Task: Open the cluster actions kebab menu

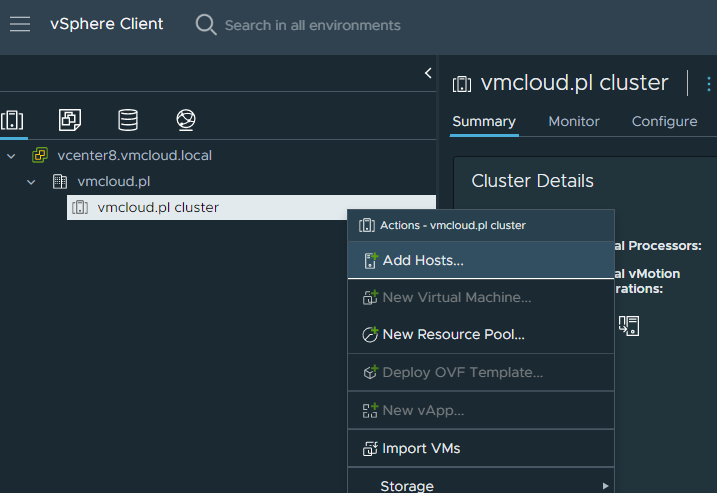Action: point(709,84)
